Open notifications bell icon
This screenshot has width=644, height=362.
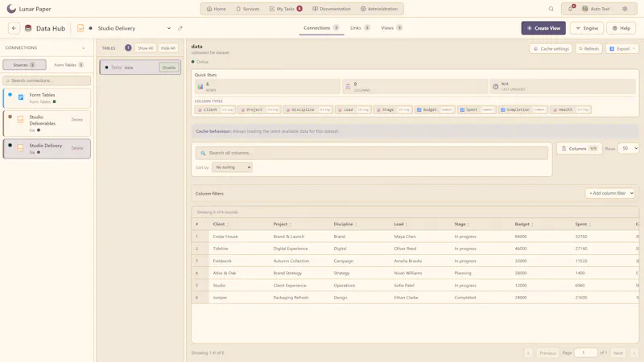click(570, 9)
